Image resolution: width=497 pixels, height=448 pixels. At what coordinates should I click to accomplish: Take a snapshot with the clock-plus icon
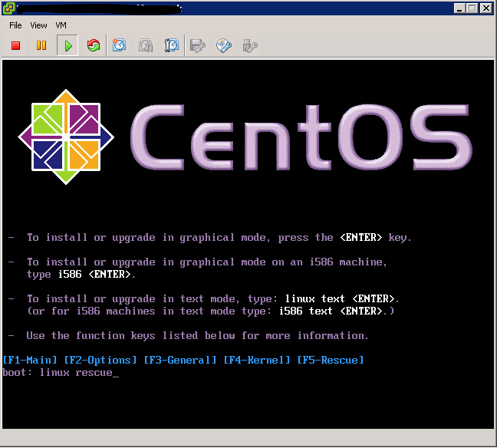pos(119,45)
